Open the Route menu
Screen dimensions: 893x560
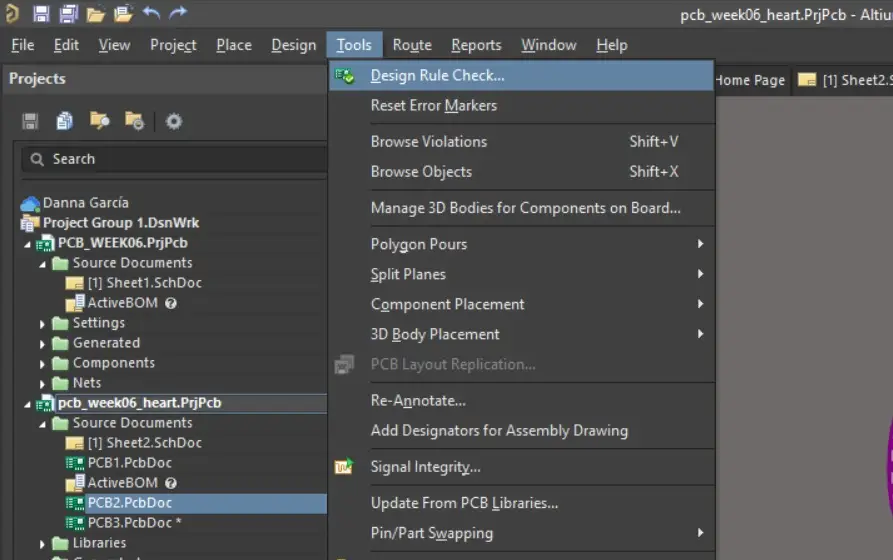click(412, 45)
